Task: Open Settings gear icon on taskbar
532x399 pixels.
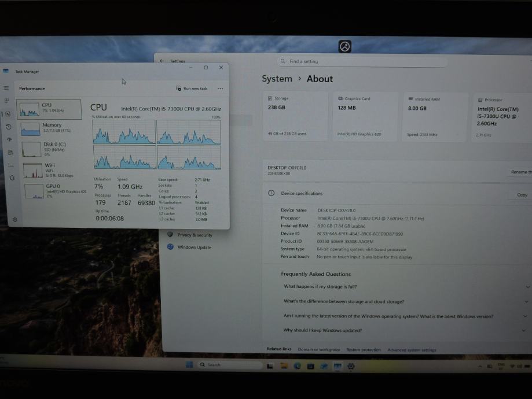Action: click(x=351, y=366)
